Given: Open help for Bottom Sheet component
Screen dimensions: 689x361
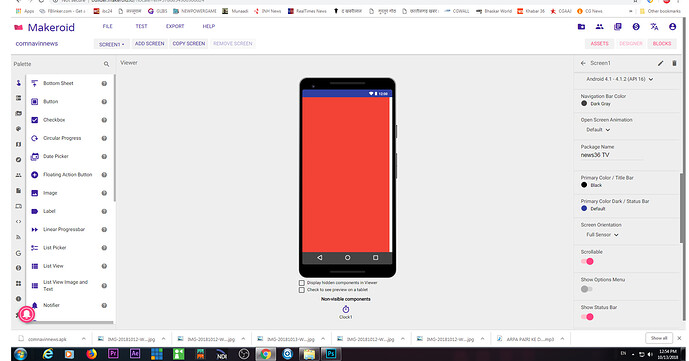Looking at the screenshot, I should pos(104,83).
